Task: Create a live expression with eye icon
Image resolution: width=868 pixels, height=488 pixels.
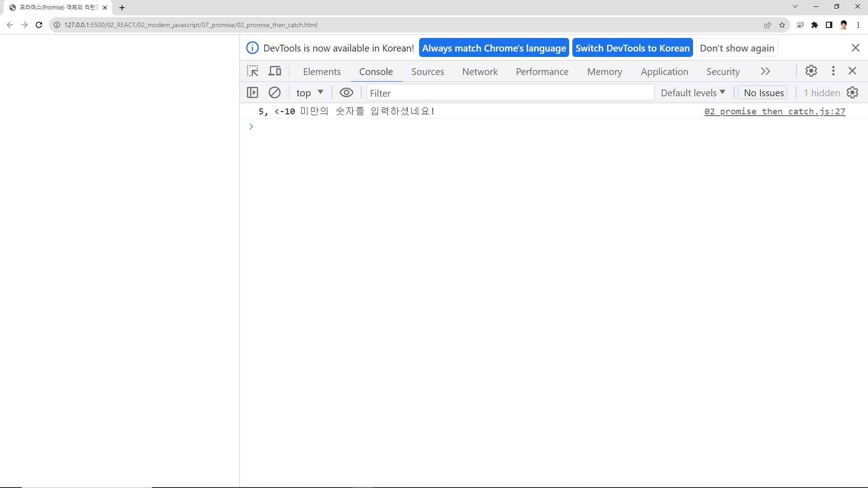Action: [x=346, y=93]
